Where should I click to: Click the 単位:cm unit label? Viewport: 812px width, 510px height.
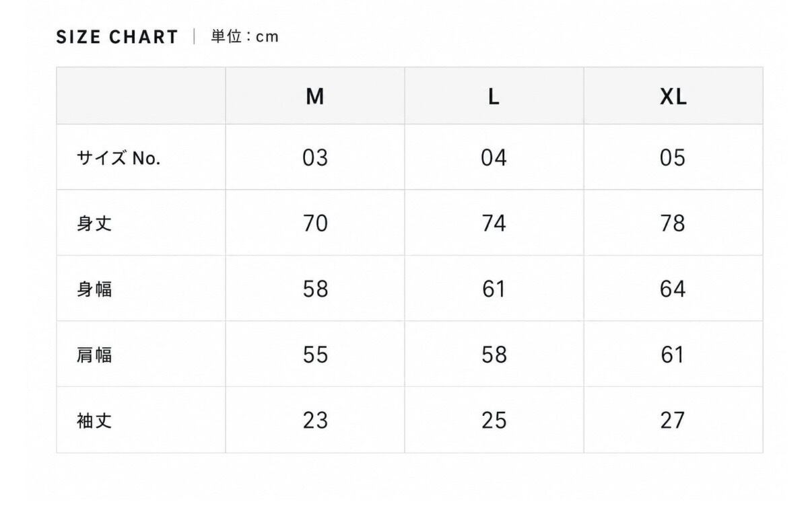point(244,36)
